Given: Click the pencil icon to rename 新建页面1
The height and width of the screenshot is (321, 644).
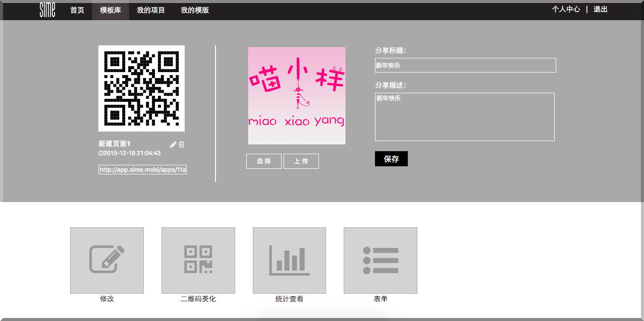Looking at the screenshot, I should pyautogui.click(x=173, y=144).
